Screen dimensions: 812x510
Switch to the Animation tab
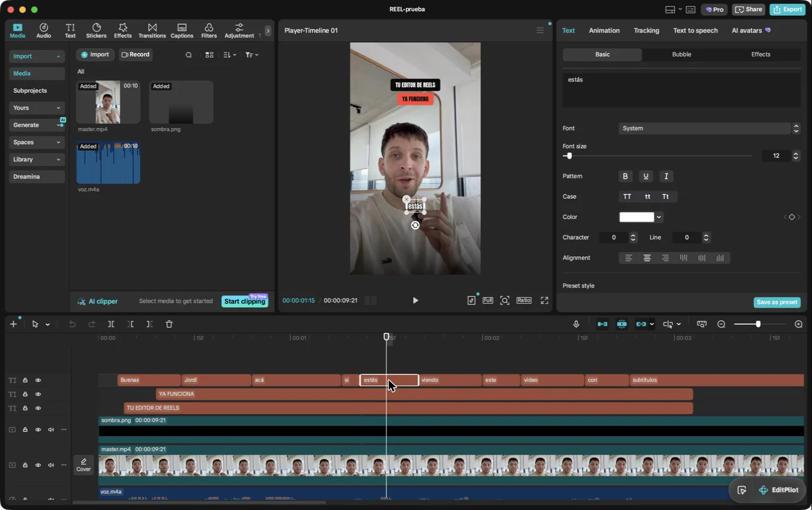click(604, 31)
